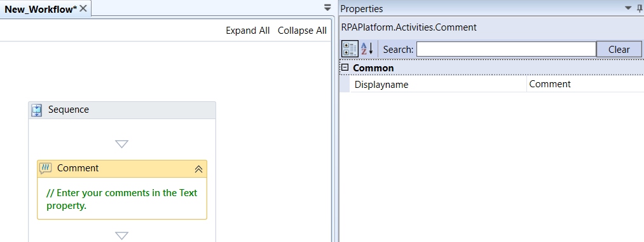The height and width of the screenshot is (242, 644).
Task: Click Collapse All in designer
Action: tap(302, 31)
